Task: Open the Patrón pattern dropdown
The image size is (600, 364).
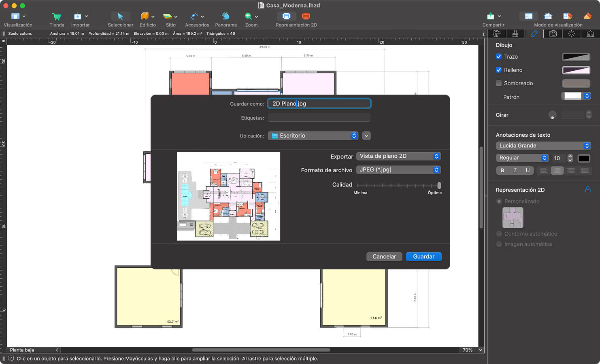Action: tap(576, 96)
